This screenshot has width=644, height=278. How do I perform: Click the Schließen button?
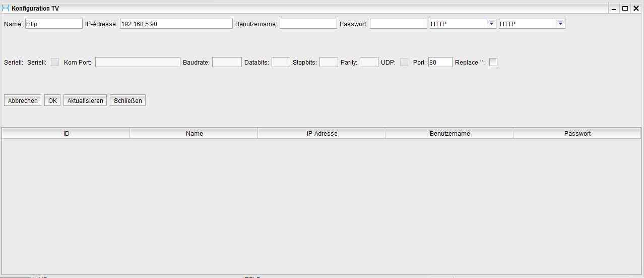(x=128, y=100)
